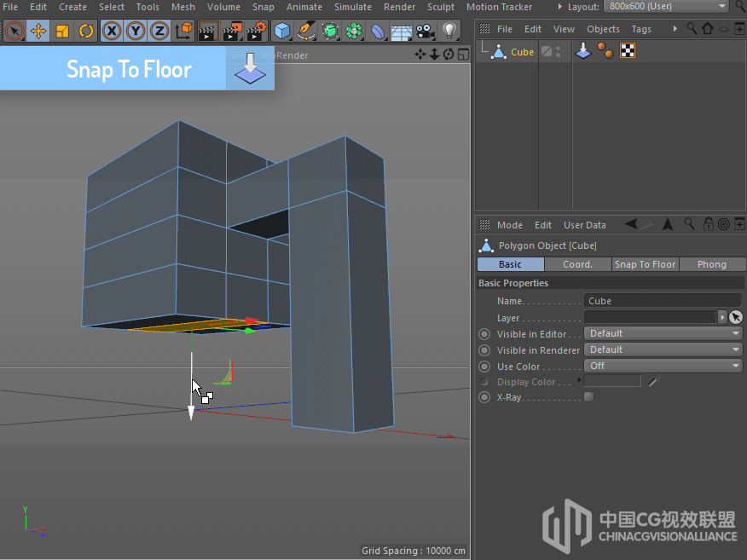Select the Live Selection tool
This screenshot has width=747, height=560.
14,32
